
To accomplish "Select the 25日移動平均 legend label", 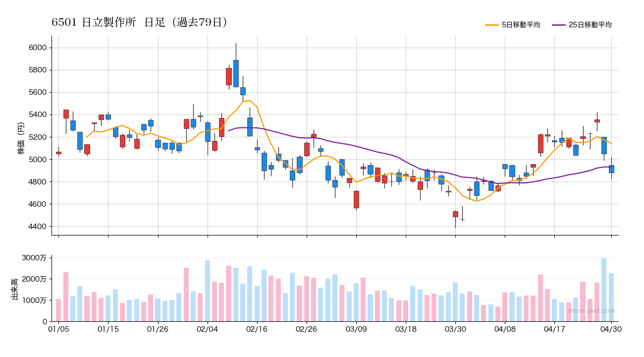I will (590, 25).
